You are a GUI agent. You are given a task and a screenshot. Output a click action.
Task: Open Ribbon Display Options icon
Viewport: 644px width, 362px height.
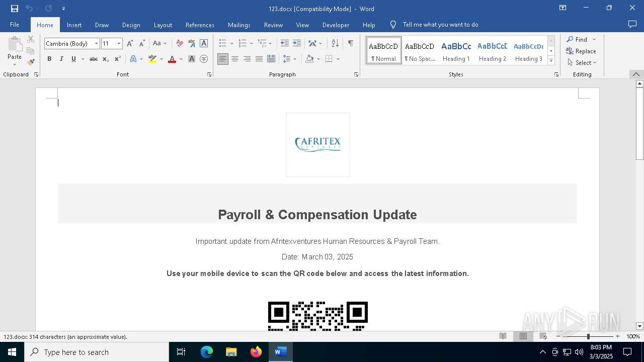(563, 8)
